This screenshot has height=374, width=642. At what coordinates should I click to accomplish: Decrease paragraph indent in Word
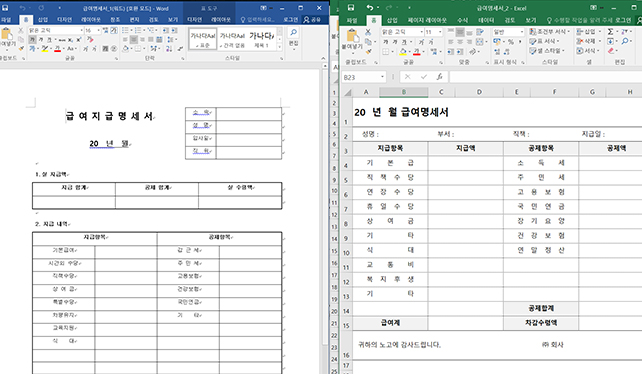tap(165, 31)
